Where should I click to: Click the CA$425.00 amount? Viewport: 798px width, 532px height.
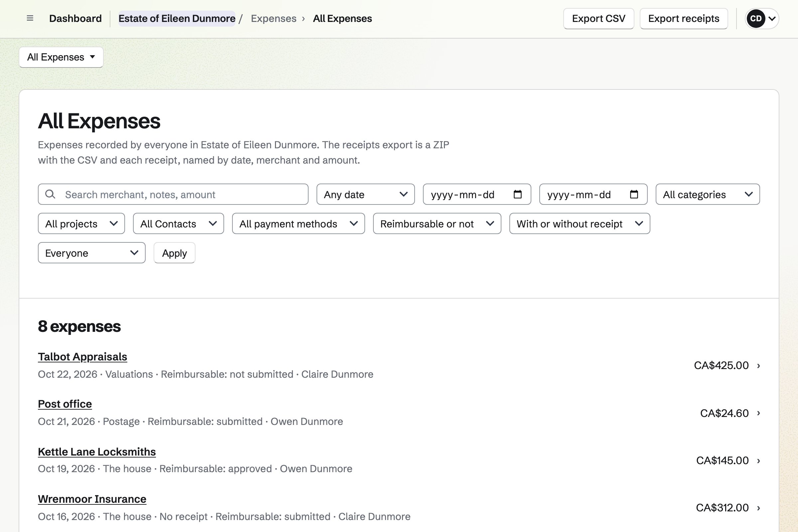point(721,365)
